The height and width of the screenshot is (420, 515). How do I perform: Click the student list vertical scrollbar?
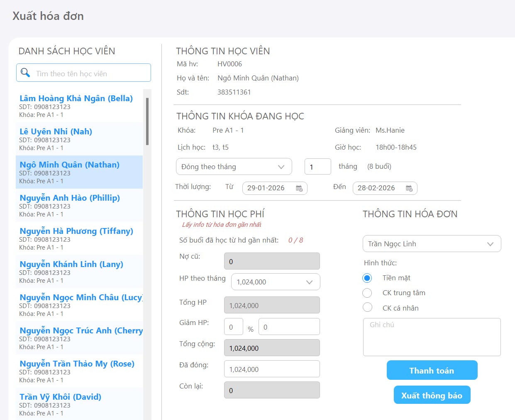tap(147, 121)
